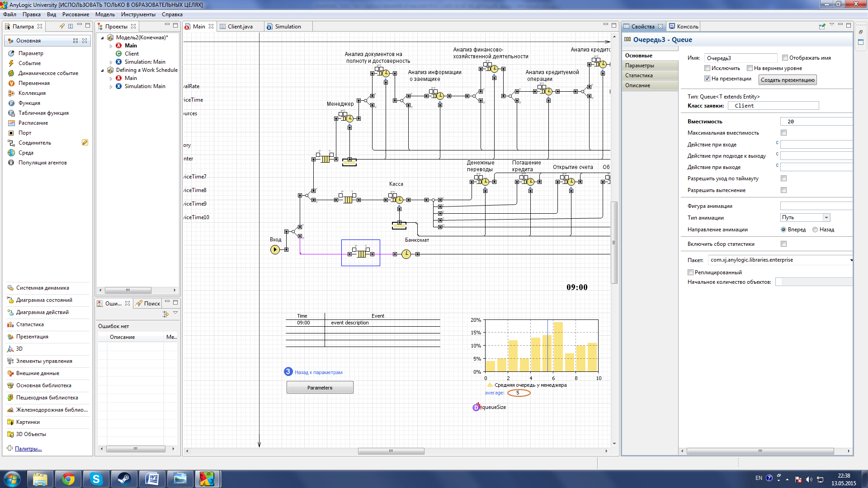Toggle the Максимальная вместимость checkbox
The height and width of the screenshot is (488, 868).
point(783,133)
